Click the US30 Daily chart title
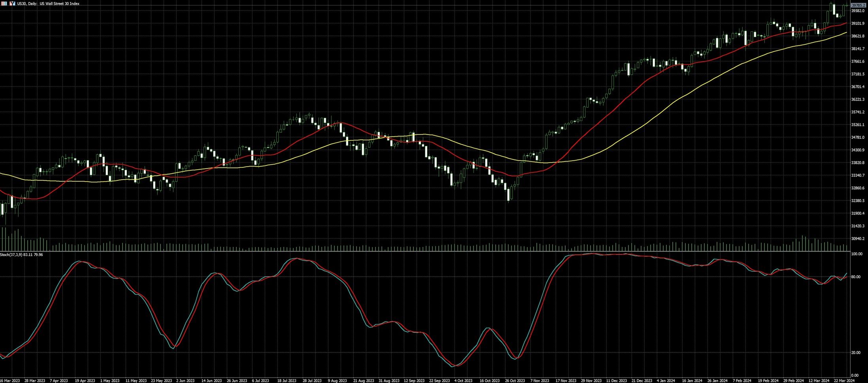Image resolution: width=868 pixels, height=383 pixels. [48, 4]
